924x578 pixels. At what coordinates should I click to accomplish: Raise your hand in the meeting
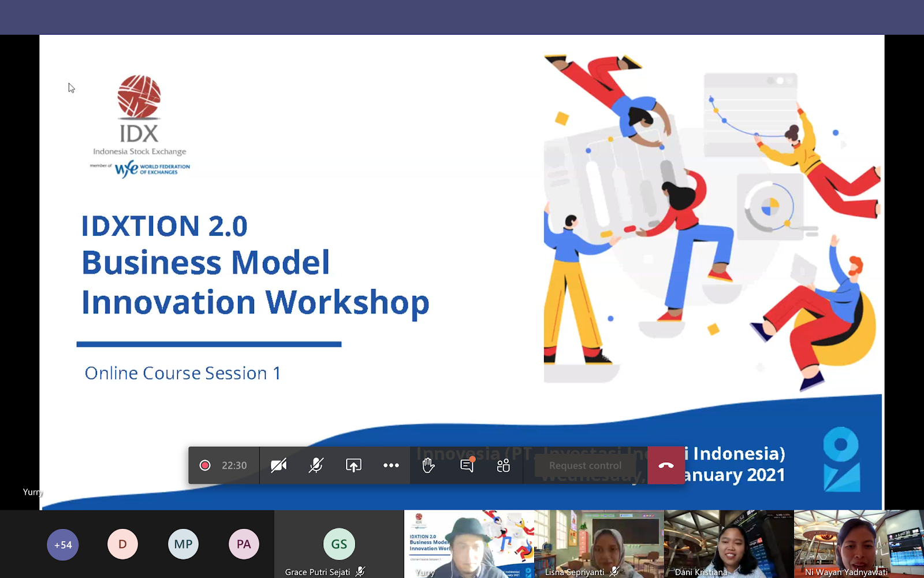tap(429, 465)
